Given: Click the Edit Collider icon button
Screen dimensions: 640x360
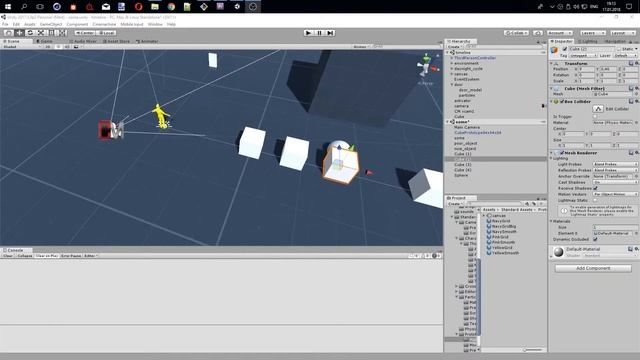Looking at the screenshot, I should pos(598,109).
